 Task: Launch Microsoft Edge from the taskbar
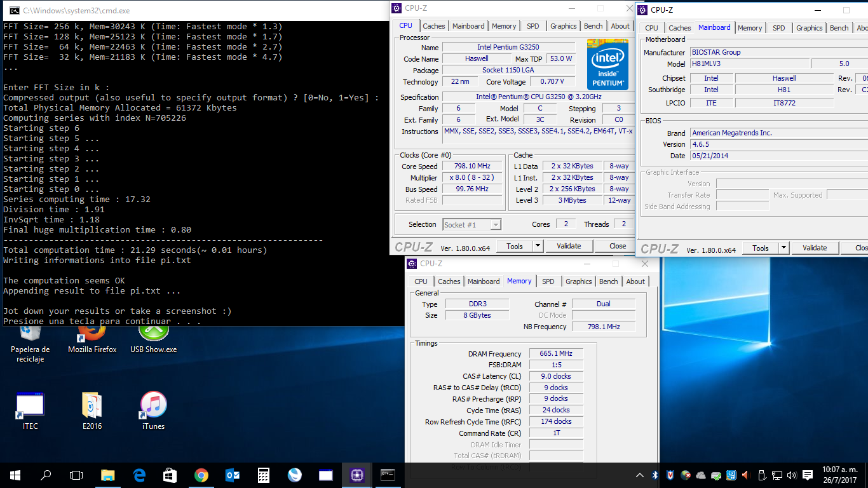click(x=139, y=475)
